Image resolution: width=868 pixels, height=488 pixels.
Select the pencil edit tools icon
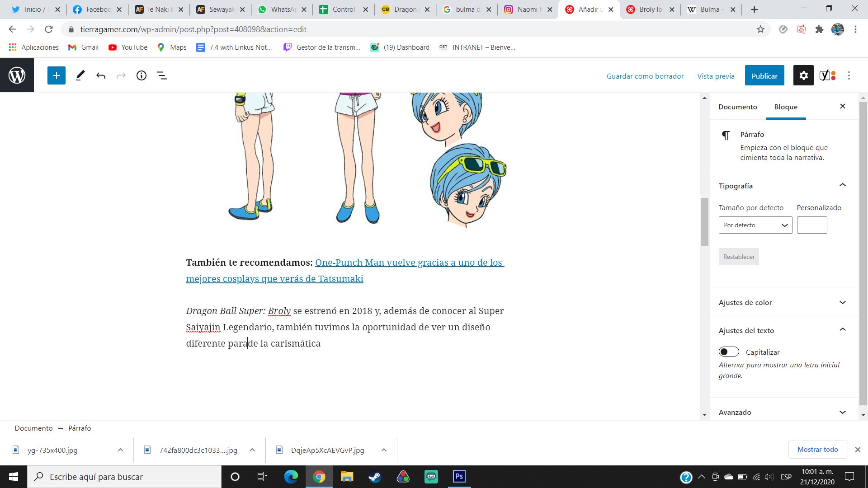[x=80, y=75]
